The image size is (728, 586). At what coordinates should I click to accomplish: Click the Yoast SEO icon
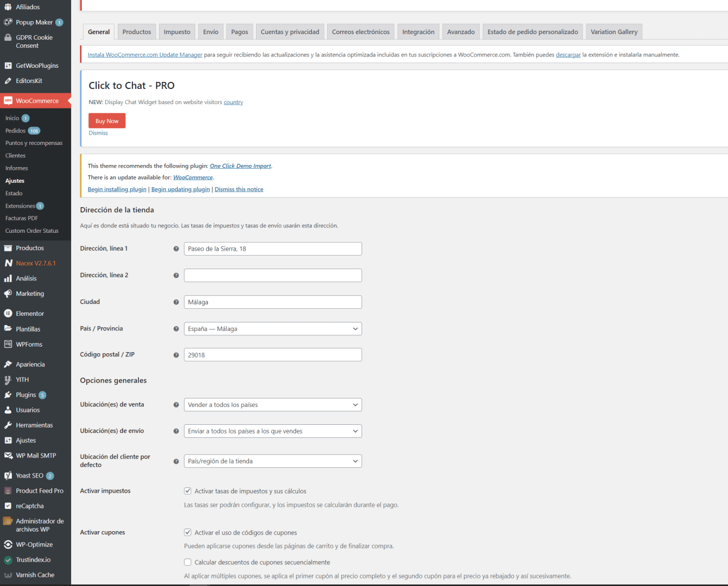click(8, 476)
